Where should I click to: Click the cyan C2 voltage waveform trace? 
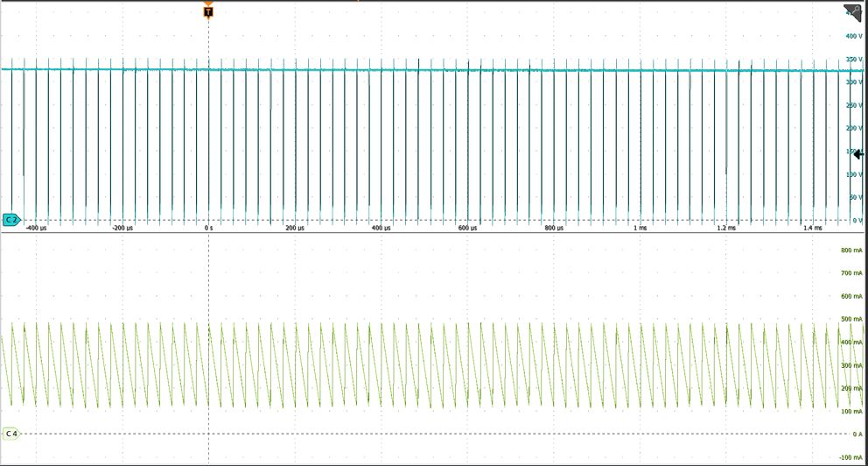point(437,70)
